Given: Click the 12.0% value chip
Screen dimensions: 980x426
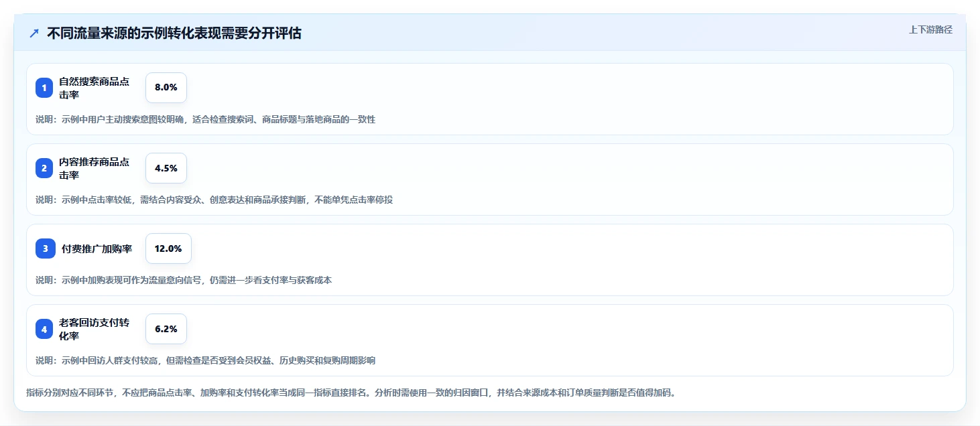Looking at the screenshot, I should 168,248.
